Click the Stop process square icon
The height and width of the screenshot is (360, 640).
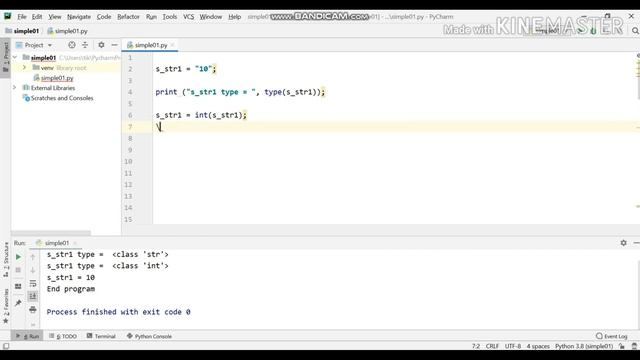18,270
